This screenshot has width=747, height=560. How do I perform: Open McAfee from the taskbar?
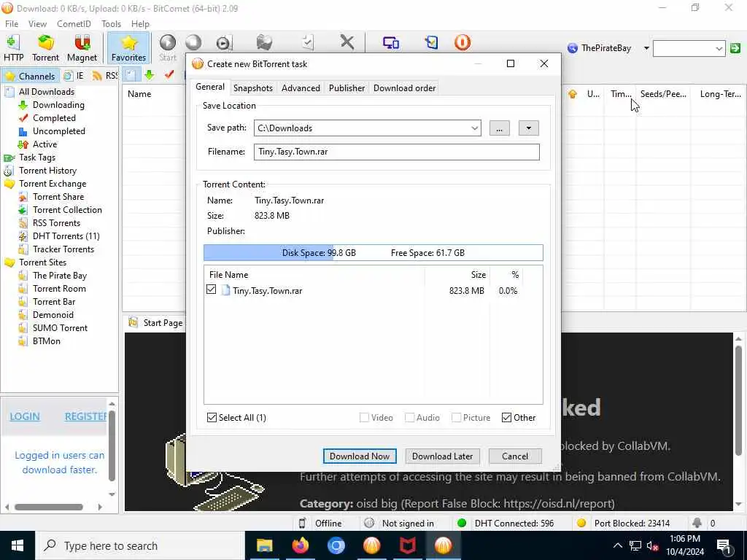click(407, 545)
